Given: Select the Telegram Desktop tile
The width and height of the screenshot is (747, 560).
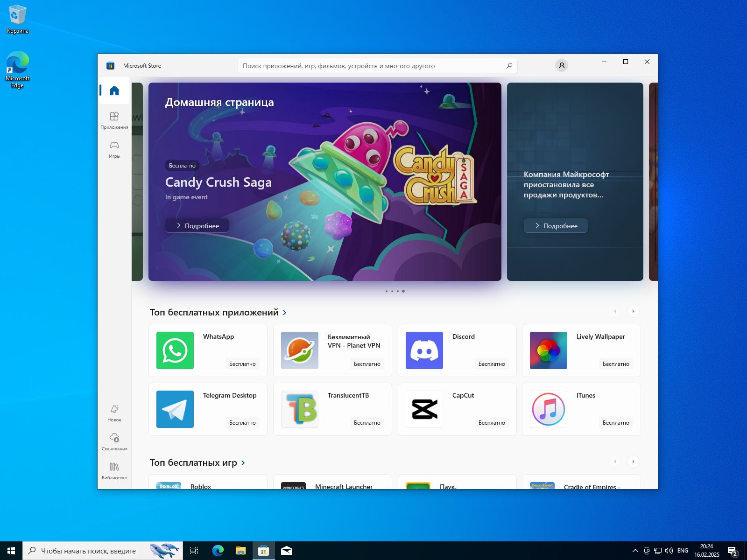Looking at the screenshot, I should click(x=207, y=409).
